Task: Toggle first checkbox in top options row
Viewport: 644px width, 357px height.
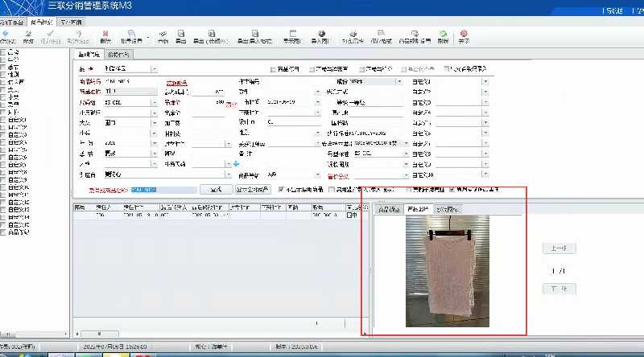Action: coord(273,69)
